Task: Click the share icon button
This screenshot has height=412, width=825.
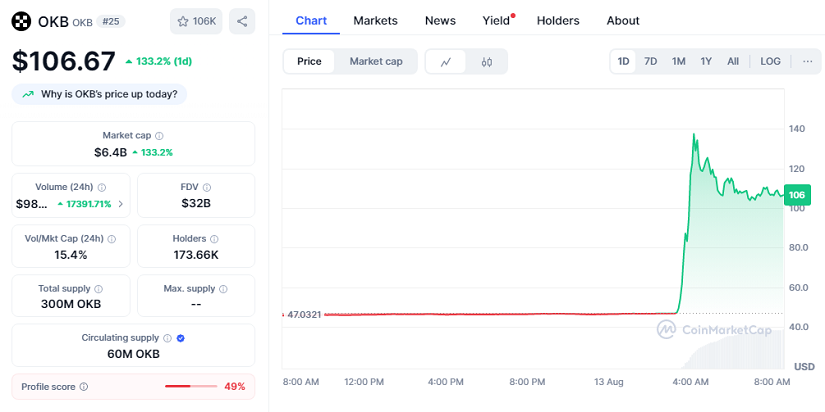Action: click(242, 21)
